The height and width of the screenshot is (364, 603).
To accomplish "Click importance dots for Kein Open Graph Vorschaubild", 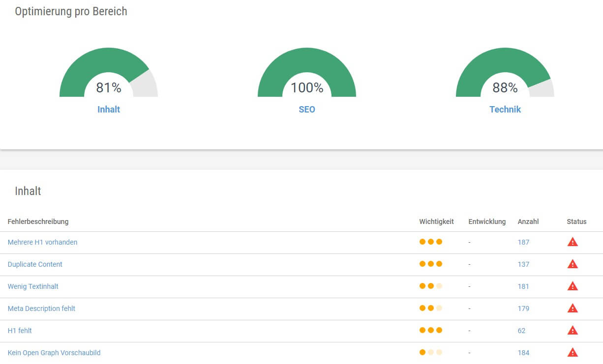I will (x=431, y=352).
